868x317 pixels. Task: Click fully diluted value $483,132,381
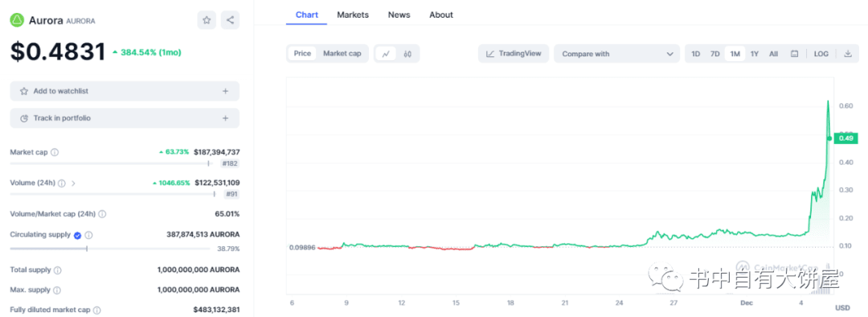coord(216,311)
